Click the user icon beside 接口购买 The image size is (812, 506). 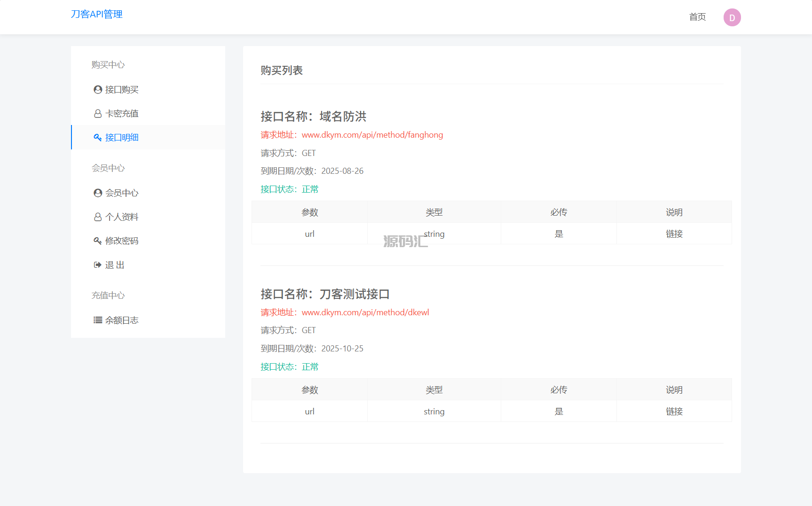pos(98,89)
